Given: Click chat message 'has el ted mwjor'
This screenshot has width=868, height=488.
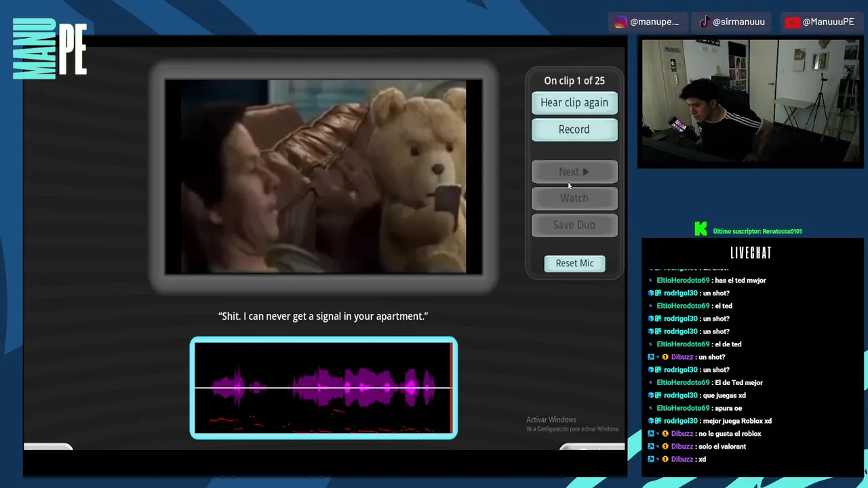Looking at the screenshot, I should pyautogui.click(x=741, y=281).
